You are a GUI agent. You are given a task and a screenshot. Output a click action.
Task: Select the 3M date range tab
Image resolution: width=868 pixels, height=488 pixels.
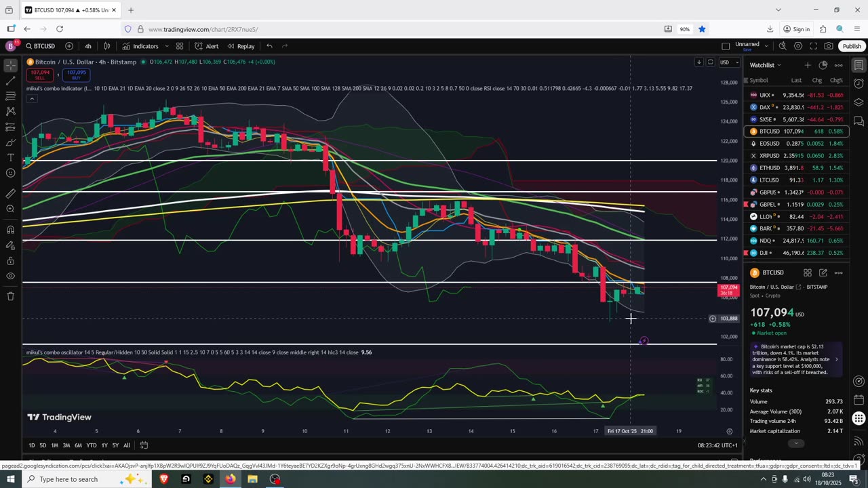tap(66, 445)
